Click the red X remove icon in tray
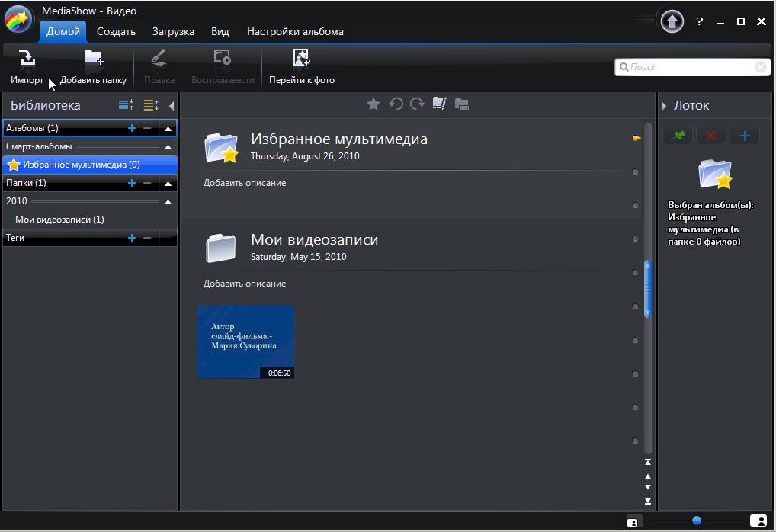This screenshot has width=776, height=532. (x=711, y=136)
